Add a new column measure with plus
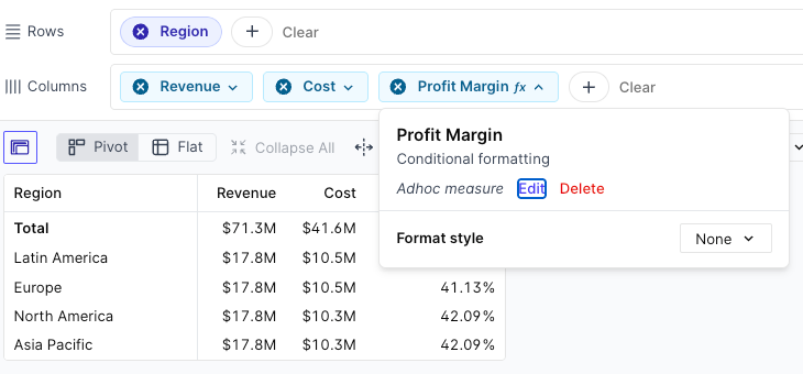 (x=589, y=87)
